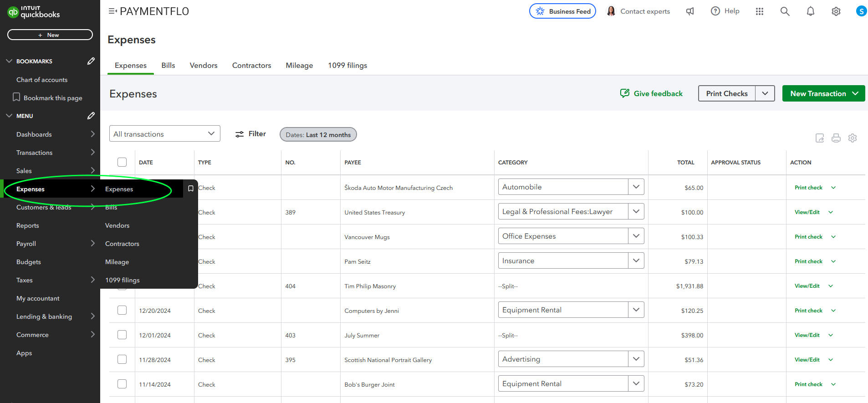
Task: Edit menu with the pencil icon
Action: (91, 116)
